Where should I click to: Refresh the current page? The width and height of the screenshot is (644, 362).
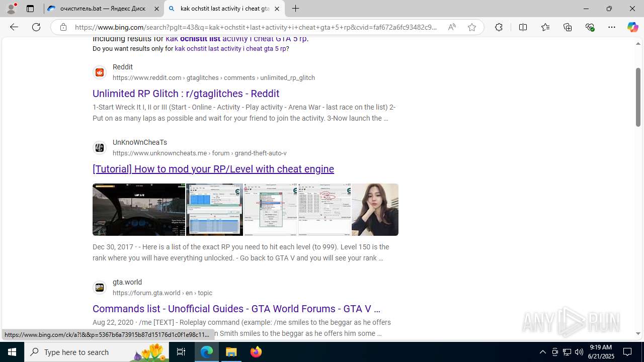[36, 27]
